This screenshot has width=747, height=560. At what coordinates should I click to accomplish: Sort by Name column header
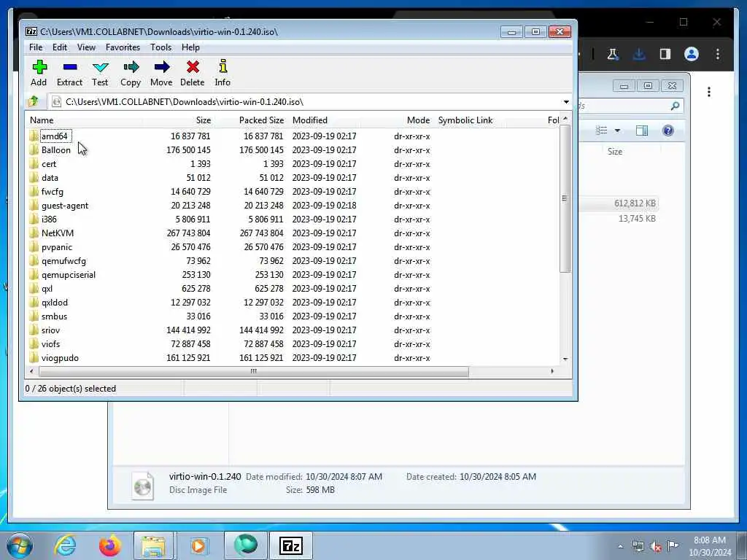click(84, 120)
